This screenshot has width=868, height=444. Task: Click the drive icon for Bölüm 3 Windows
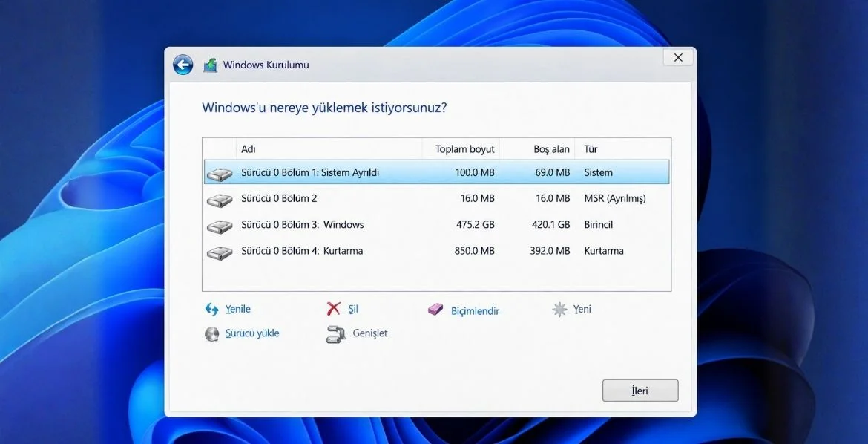[x=219, y=226]
